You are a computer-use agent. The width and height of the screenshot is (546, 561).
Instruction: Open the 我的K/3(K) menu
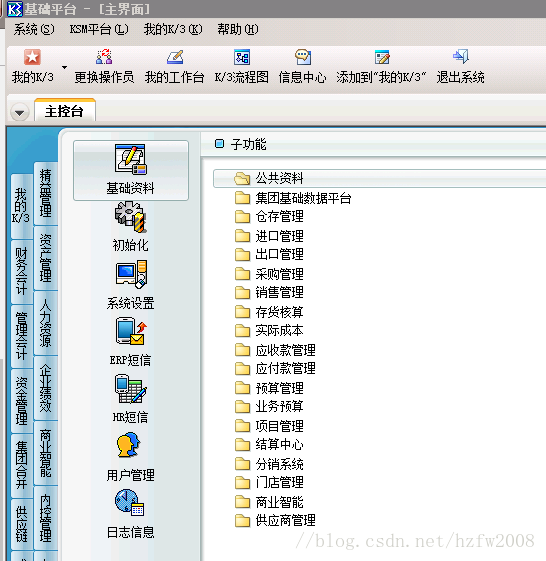[173, 29]
